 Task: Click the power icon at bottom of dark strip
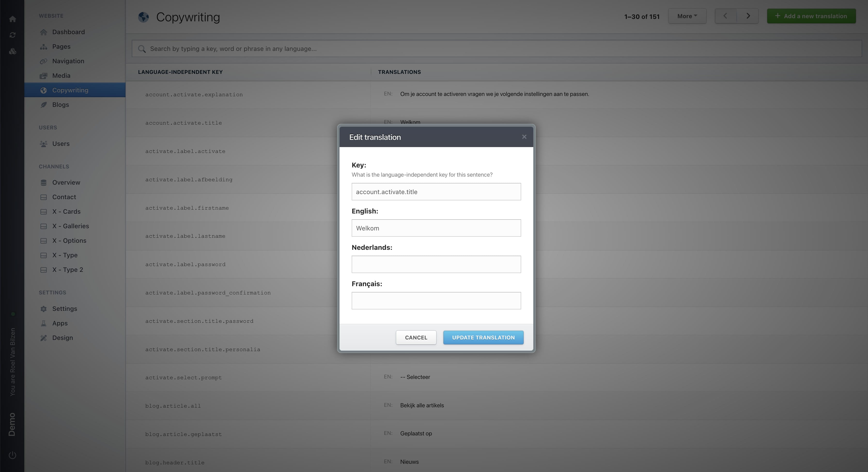coord(12,455)
